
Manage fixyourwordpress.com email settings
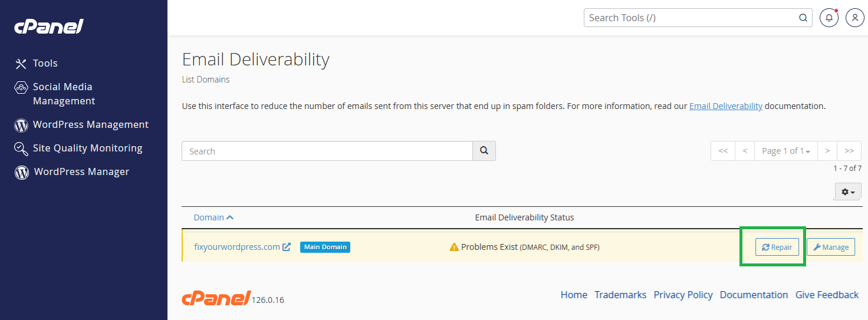coord(831,247)
